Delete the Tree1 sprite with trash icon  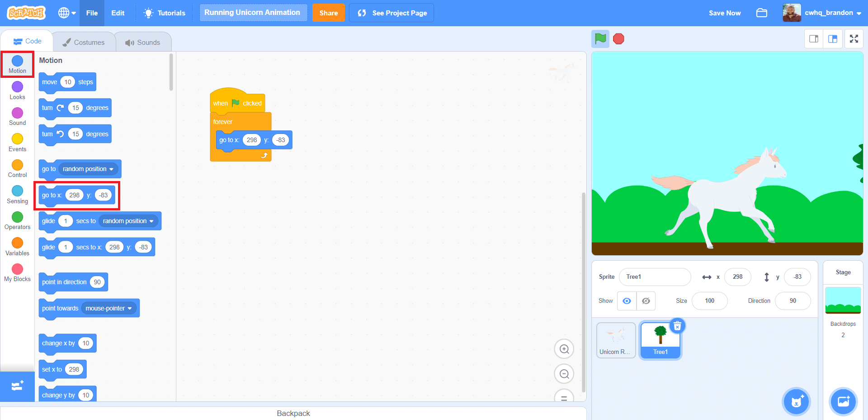pyautogui.click(x=677, y=326)
